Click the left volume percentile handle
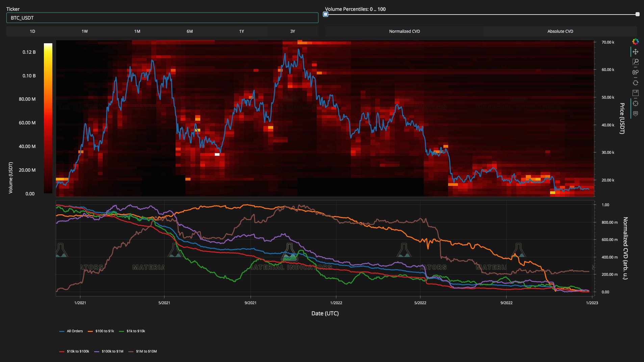This screenshot has height=362, width=644. click(x=326, y=14)
